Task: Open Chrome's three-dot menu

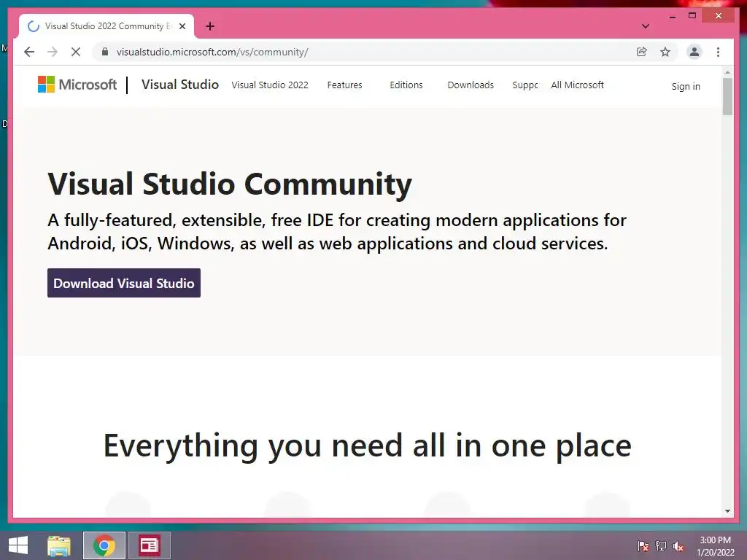Action: coord(718,52)
